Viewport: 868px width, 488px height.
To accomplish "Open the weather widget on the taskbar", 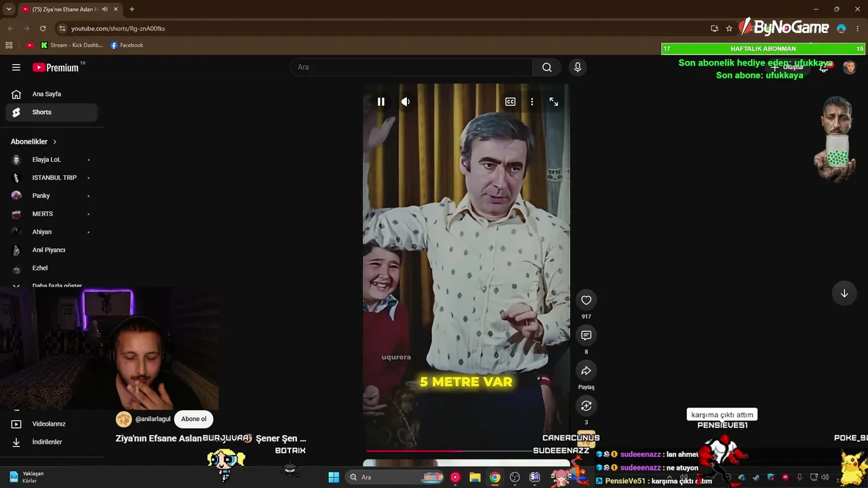I will click(27, 477).
